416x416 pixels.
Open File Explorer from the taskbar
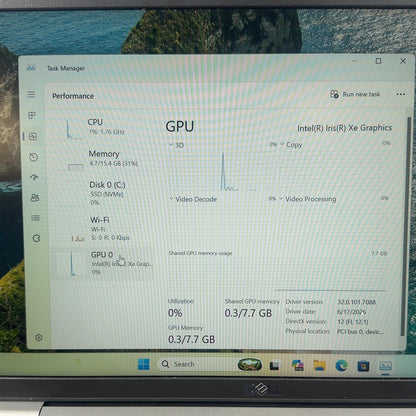coord(319,365)
